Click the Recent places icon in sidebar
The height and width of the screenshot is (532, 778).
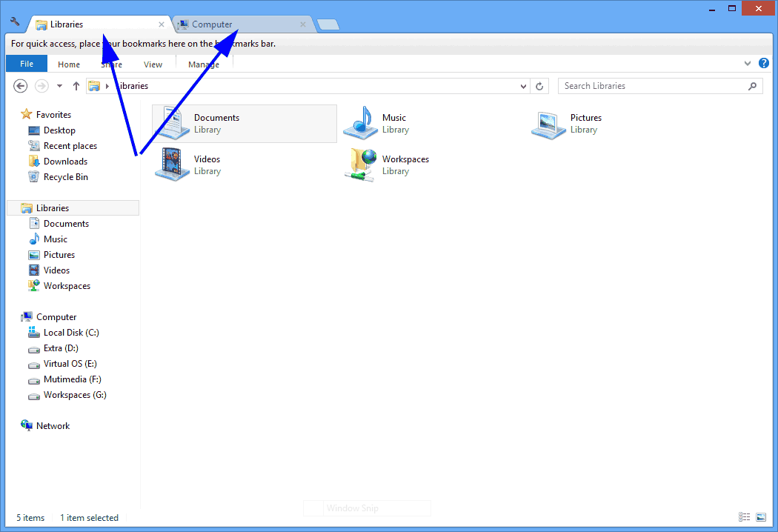[34, 146]
